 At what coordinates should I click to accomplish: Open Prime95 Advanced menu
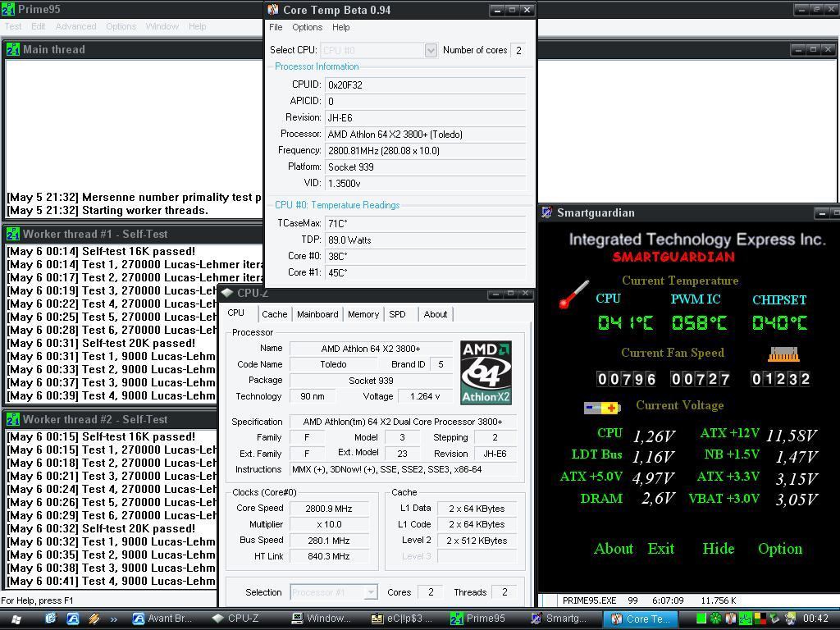pyautogui.click(x=76, y=26)
